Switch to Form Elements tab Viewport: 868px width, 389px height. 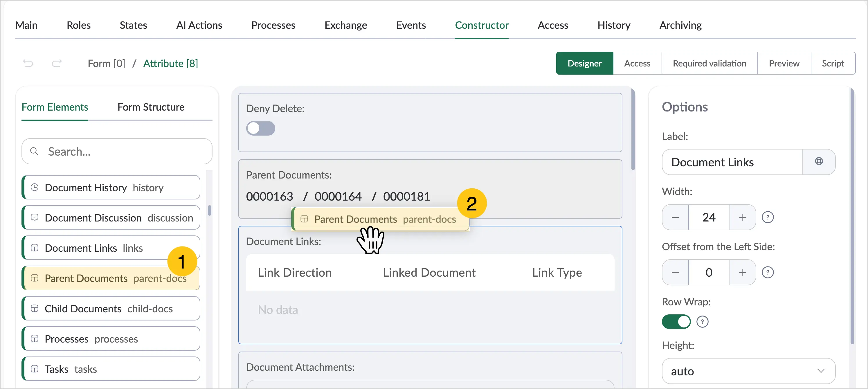pos(55,107)
